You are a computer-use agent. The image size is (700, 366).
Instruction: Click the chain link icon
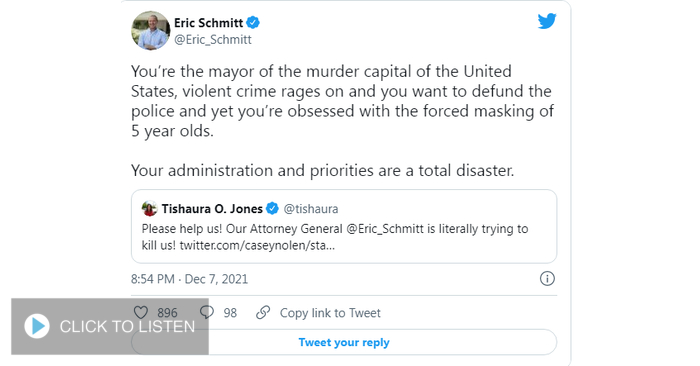tap(263, 312)
